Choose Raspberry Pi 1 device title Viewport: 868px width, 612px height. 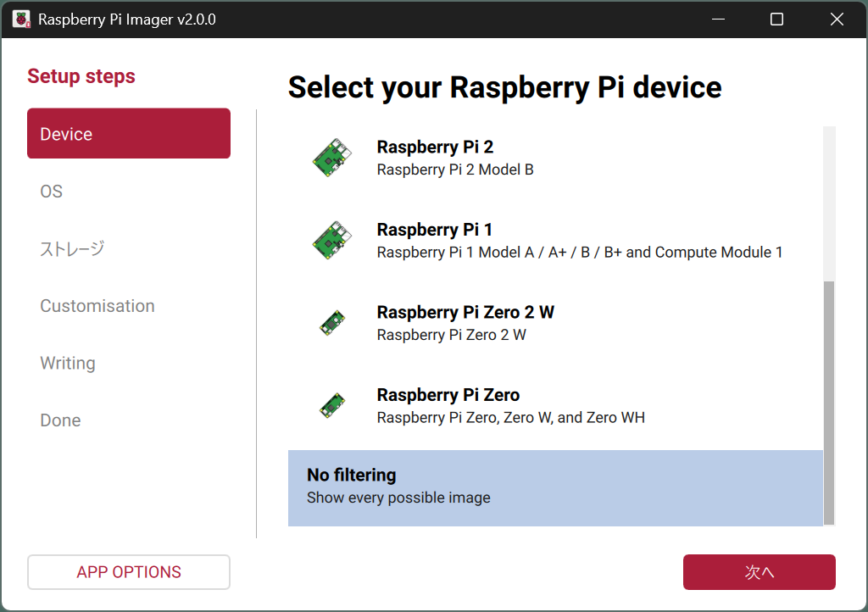coord(435,230)
